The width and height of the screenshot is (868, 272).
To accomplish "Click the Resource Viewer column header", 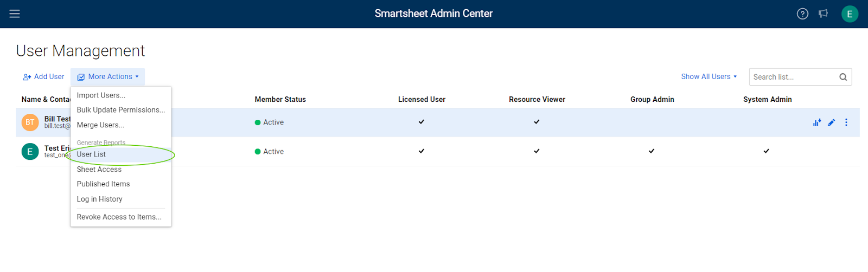I will click(x=537, y=100).
